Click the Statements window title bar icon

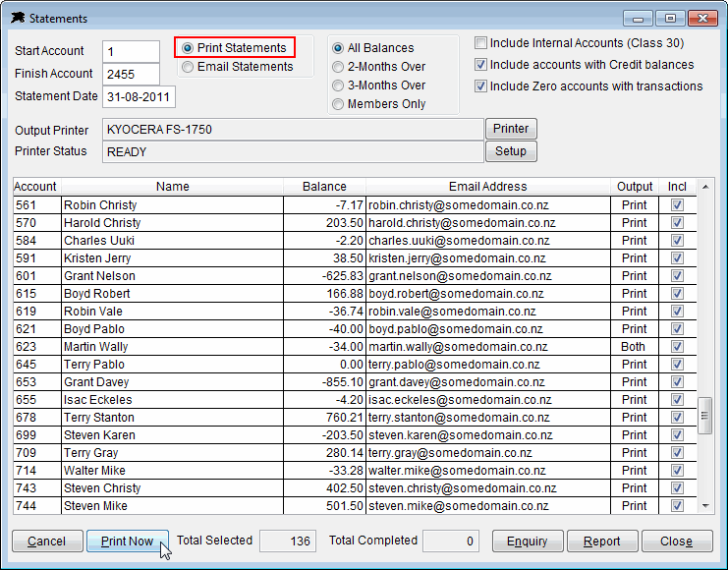18,18
